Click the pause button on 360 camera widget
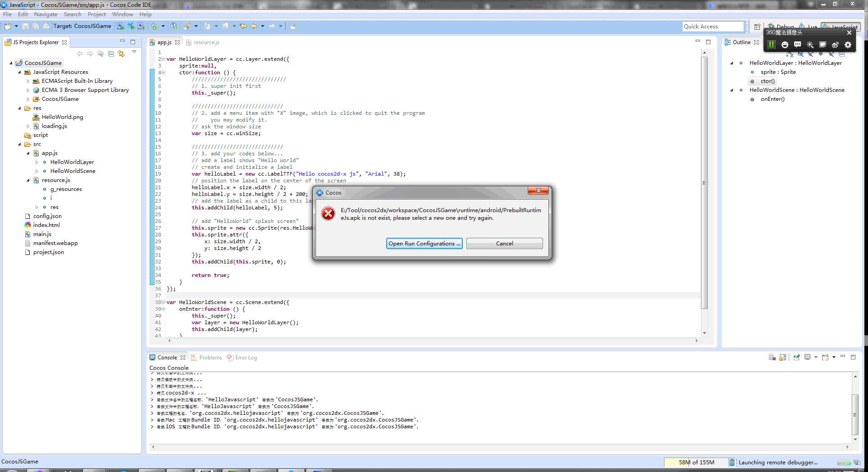The width and height of the screenshot is (868, 472). [x=771, y=45]
